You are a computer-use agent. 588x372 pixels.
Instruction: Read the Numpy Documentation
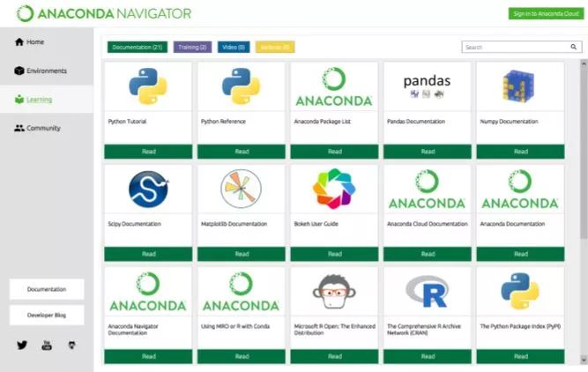pos(520,152)
